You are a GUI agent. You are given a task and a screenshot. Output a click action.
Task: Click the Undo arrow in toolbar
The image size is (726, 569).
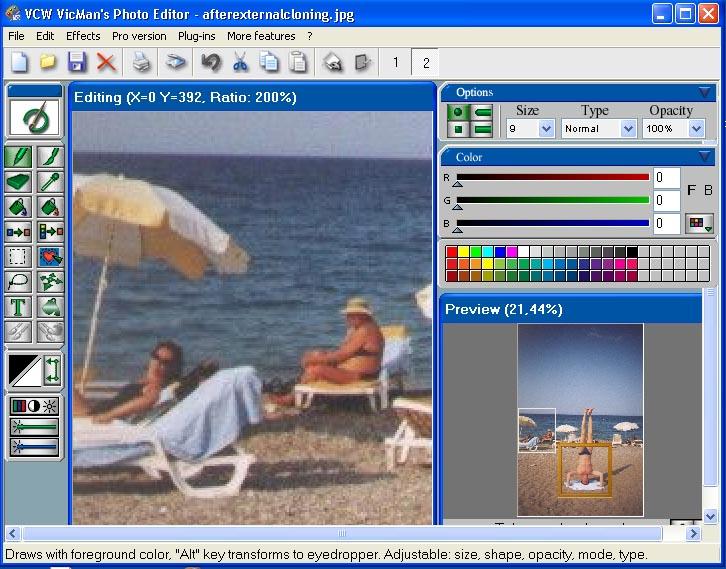[x=211, y=62]
